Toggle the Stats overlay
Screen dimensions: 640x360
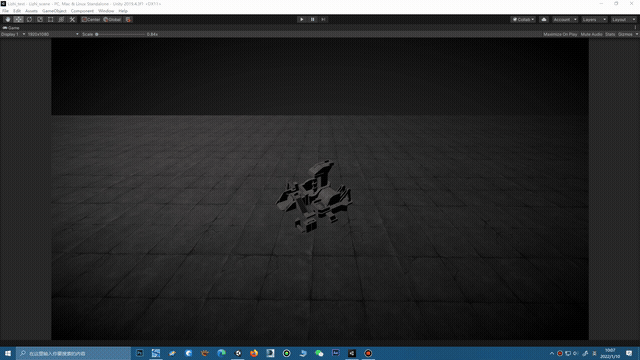(610, 35)
